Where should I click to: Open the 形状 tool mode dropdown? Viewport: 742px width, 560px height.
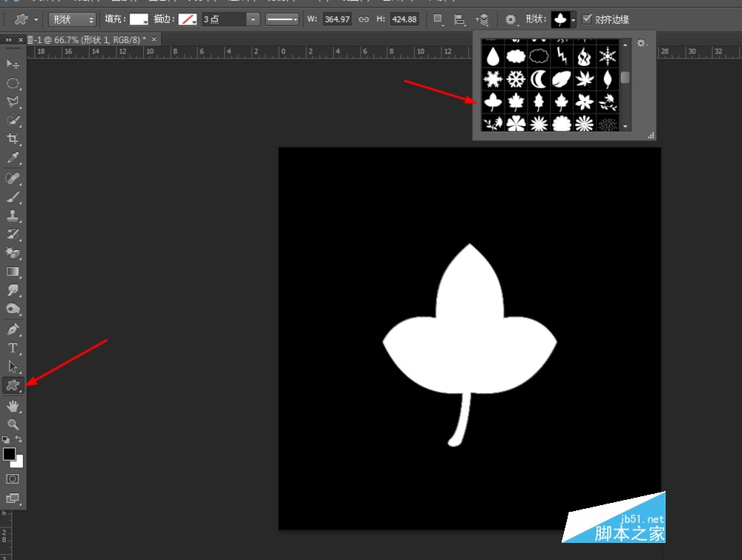click(x=72, y=19)
